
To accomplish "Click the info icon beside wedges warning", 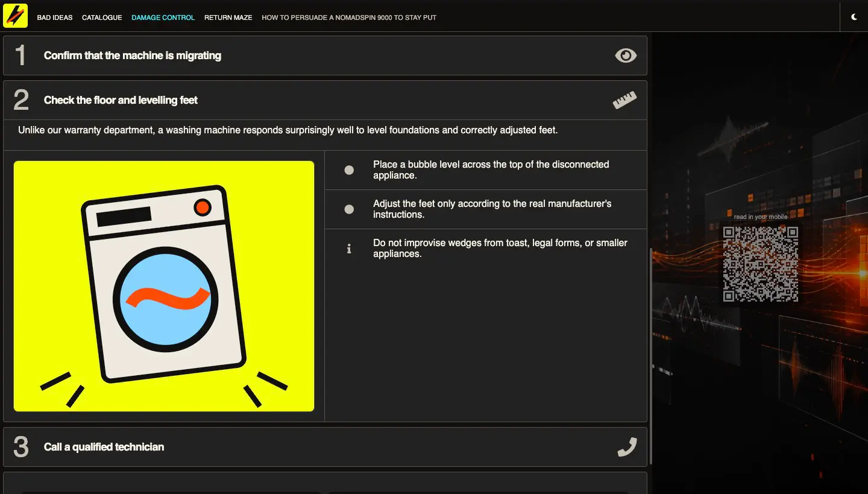I will coord(348,249).
